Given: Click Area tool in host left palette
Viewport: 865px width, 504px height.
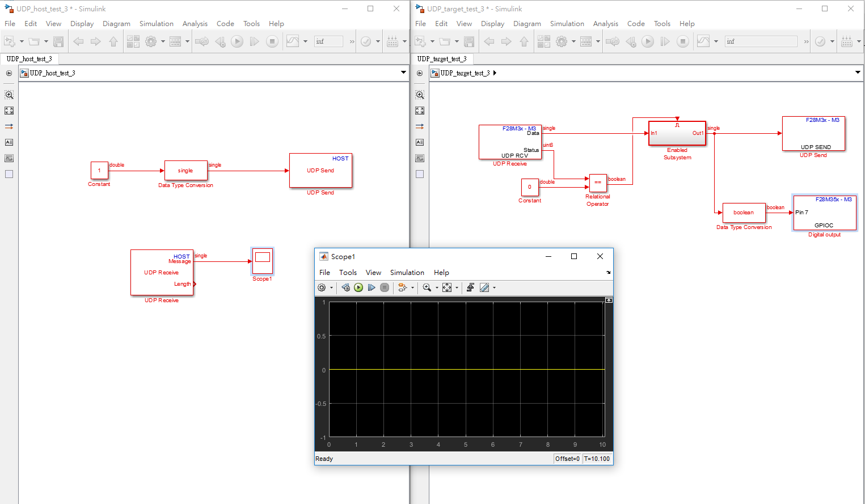Looking at the screenshot, I should (x=9, y=174).
